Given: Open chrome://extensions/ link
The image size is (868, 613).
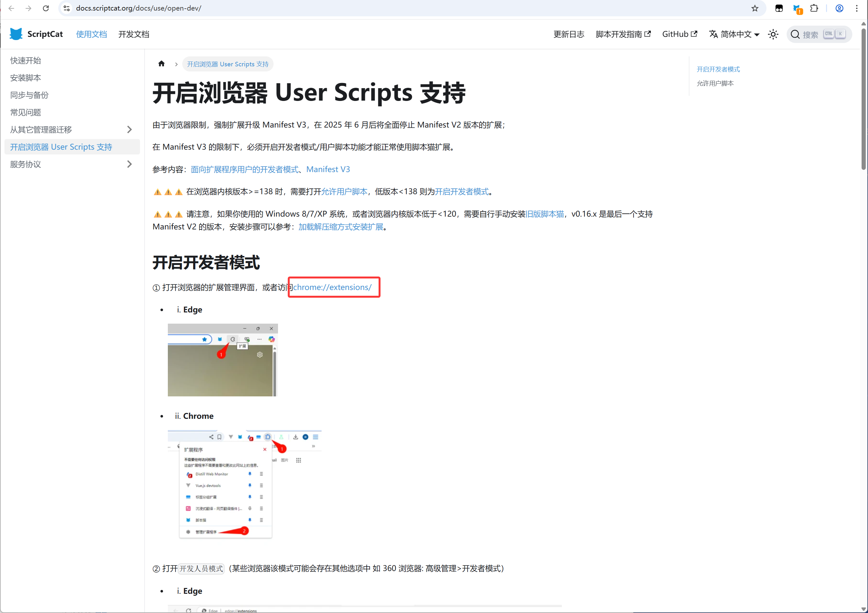Looking at the screenshot, I should [332, 287].
